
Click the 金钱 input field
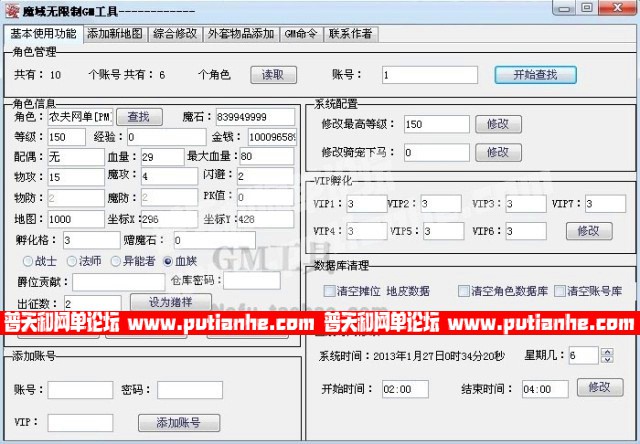pyautogui.click(x=272, y=137)
